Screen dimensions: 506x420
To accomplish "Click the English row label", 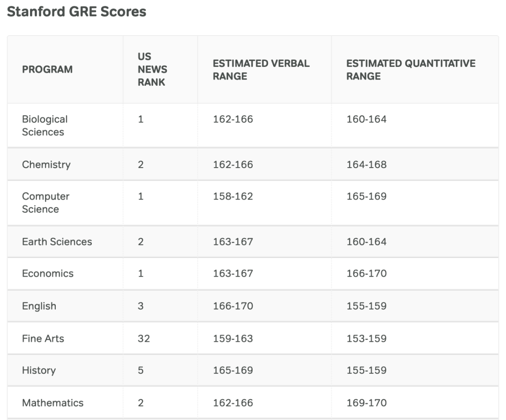I will pos(39,306).
